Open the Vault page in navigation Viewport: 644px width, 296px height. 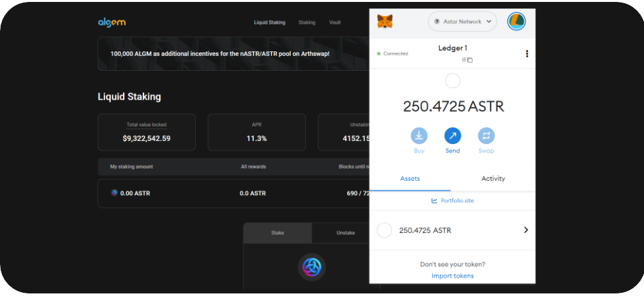coord(335,23)
